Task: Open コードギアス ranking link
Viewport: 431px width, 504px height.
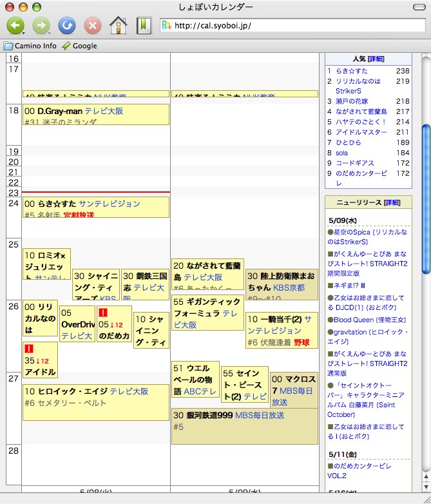Action: click(x=355, y=163)
